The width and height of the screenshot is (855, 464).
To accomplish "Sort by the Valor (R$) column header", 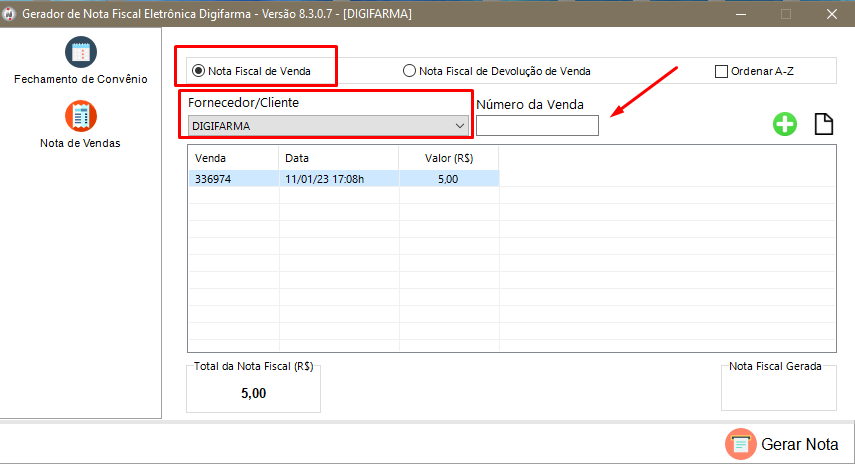I will [x=449, y=158].
